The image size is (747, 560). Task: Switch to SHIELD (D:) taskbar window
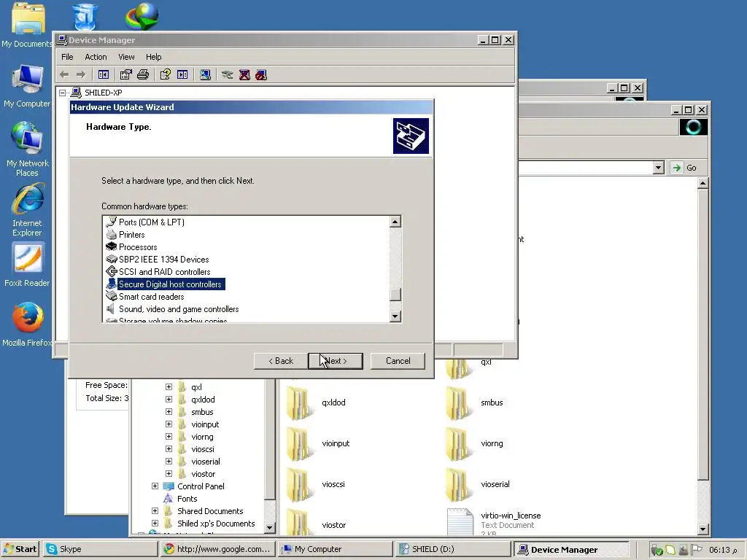coord(452,549)
